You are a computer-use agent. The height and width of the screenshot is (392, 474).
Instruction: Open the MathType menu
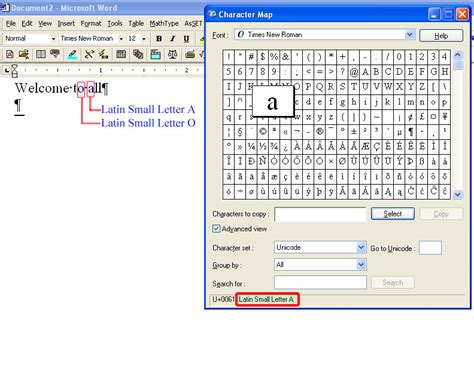(164, 23)
